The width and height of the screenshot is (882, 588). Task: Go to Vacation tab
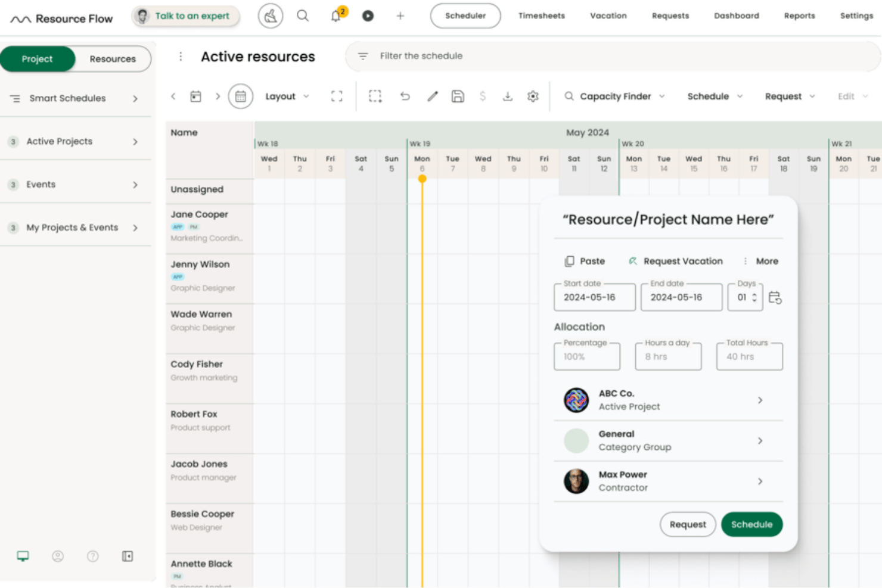pyautogui.click(x=608, y=15)
